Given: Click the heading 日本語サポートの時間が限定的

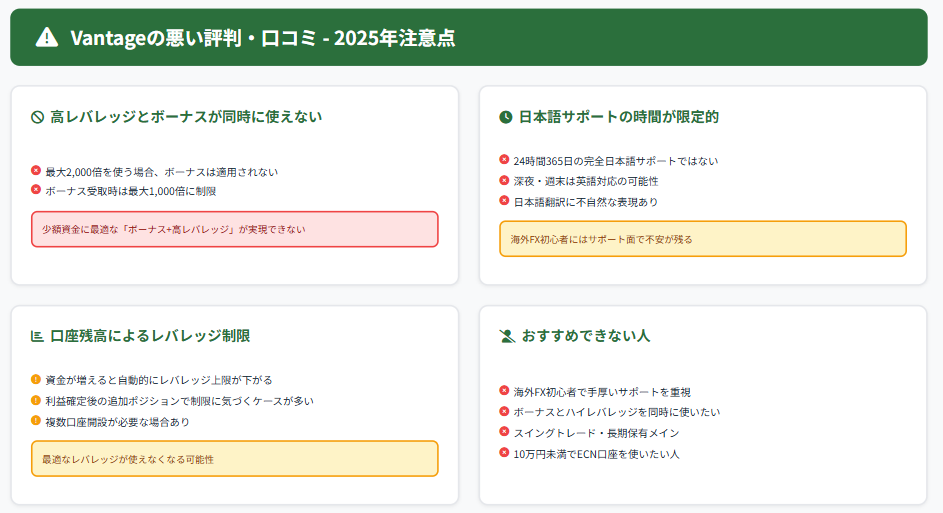Looking at the screenshot, I should tap(618, 117).
